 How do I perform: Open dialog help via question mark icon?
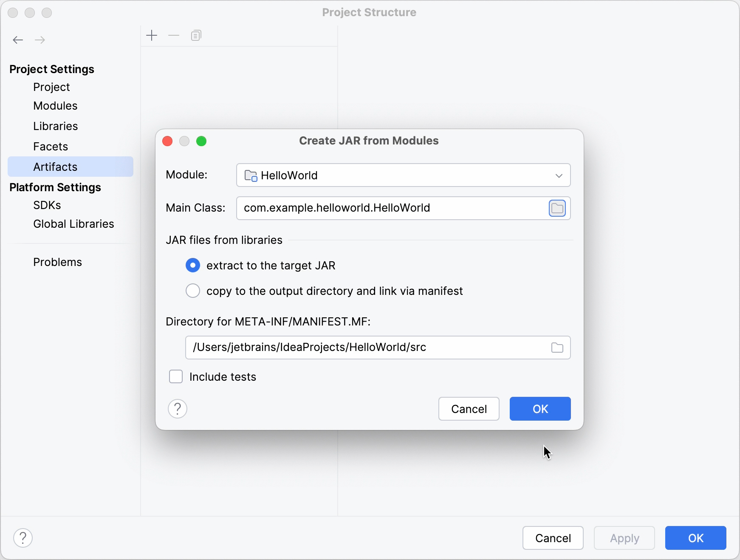(x=178, y=409)
